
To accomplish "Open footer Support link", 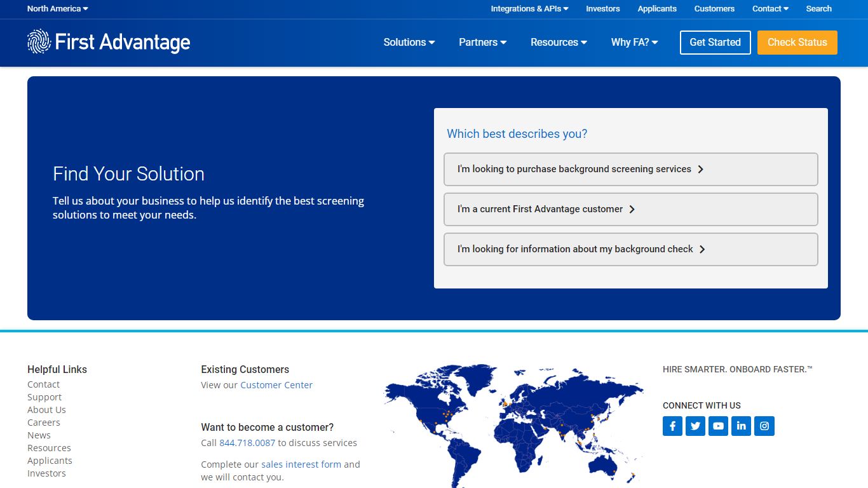I will tap(44, 397).
